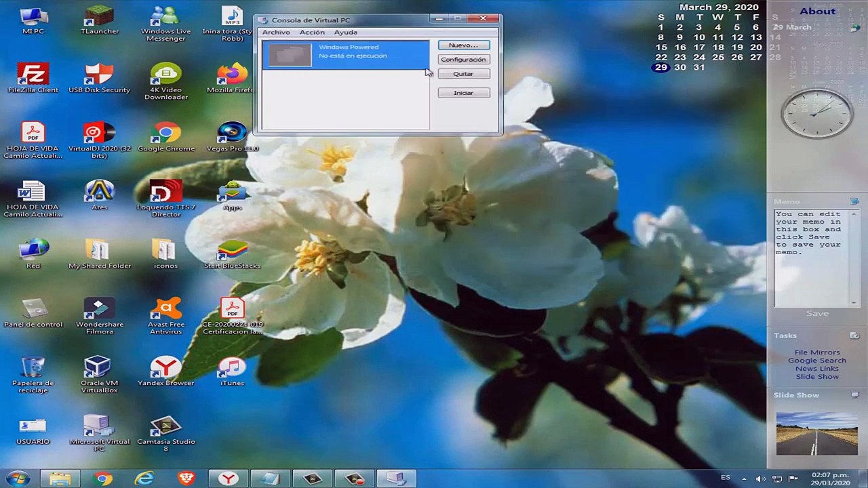This screenshot has width=868, height=488.
Task: Click the Nuevo... button
Action: [x=464, y=45]
